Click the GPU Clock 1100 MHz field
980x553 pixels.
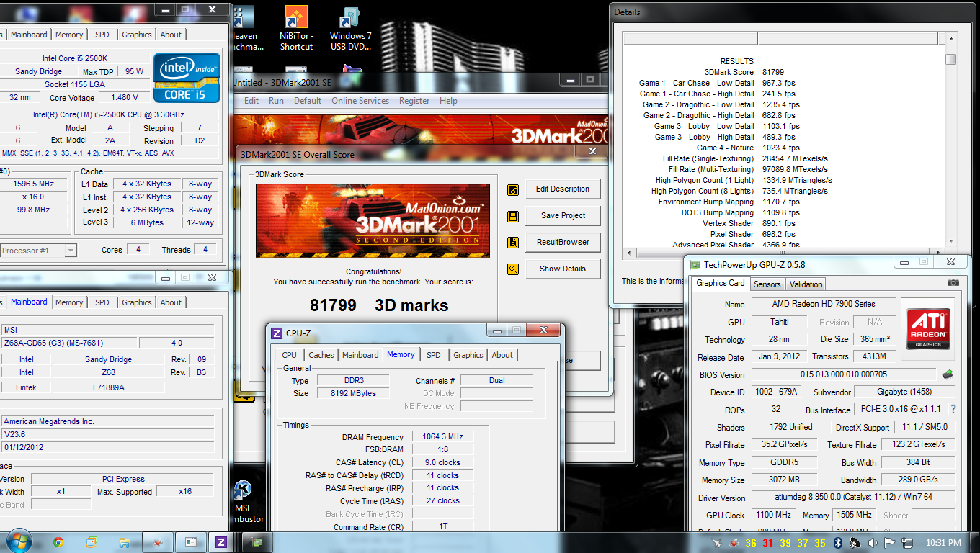click(x=775, y=515)
